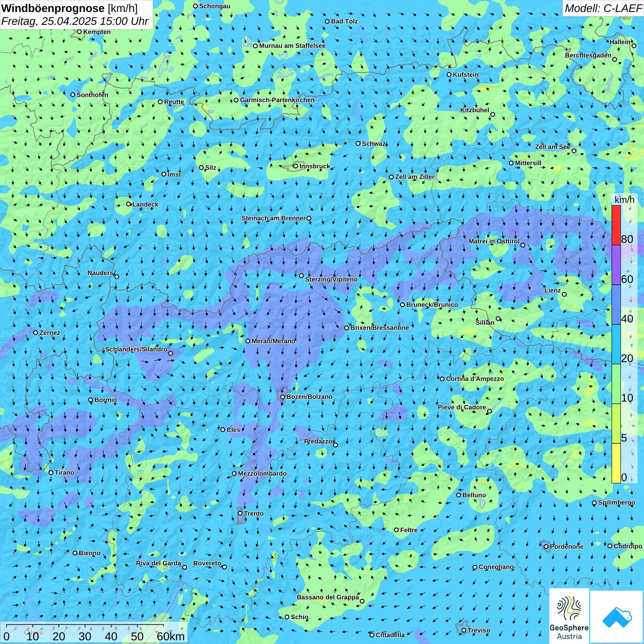Click the Reutte city label
The height and width of the screenshot is (644, 644).
click(x=174, y=102)
